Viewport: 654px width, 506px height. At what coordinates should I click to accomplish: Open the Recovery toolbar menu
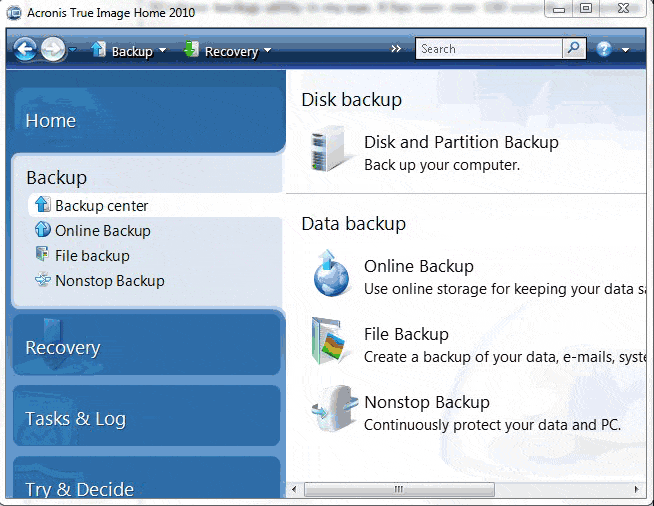pos(231,51)
